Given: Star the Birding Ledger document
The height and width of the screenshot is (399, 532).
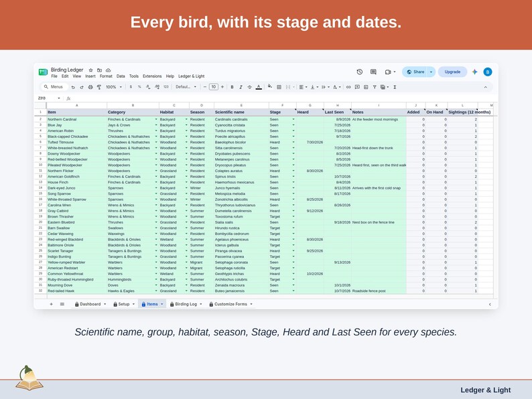Looking at the screenshot, I should coord(90,70).
